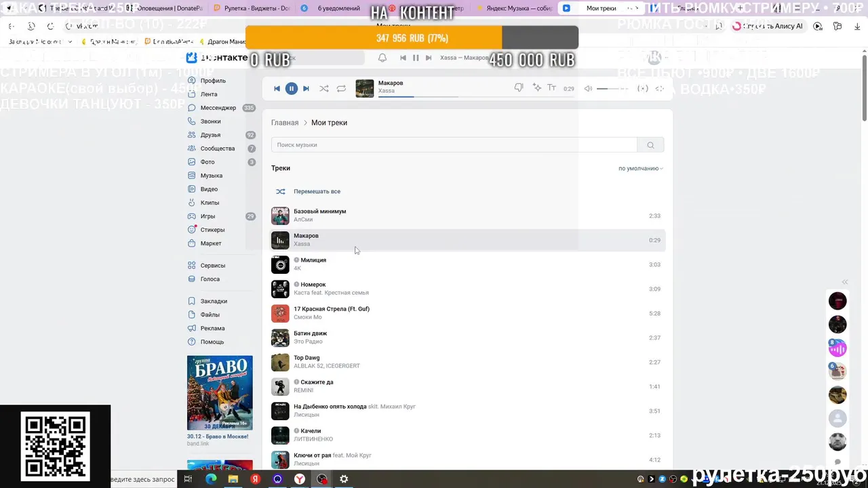Open Мессенджер in the sidebar
The width and height of the screenshot is (868, 488).
(218, 108)
